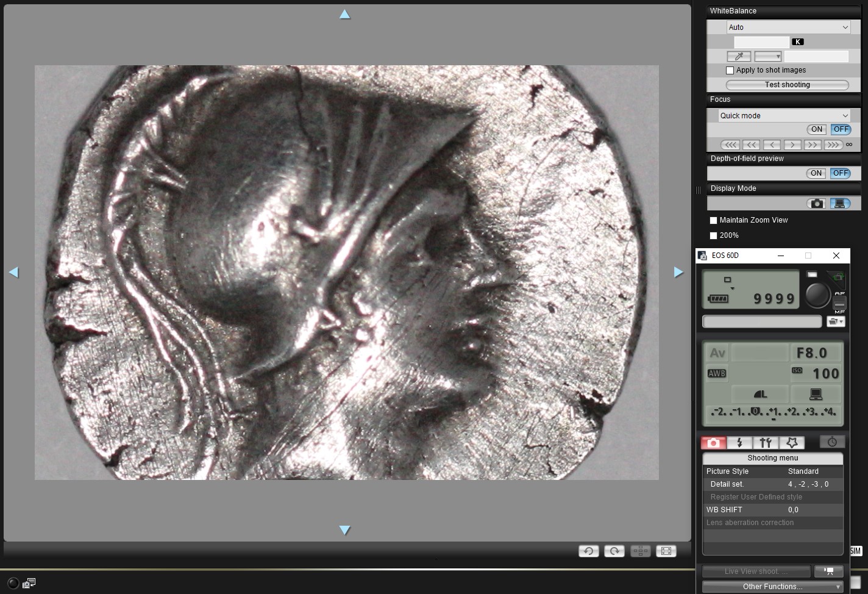Click the timer shooting icon
Image resolution: width=868 pixels, height=594 pixels.
click(x=832, y=442)
